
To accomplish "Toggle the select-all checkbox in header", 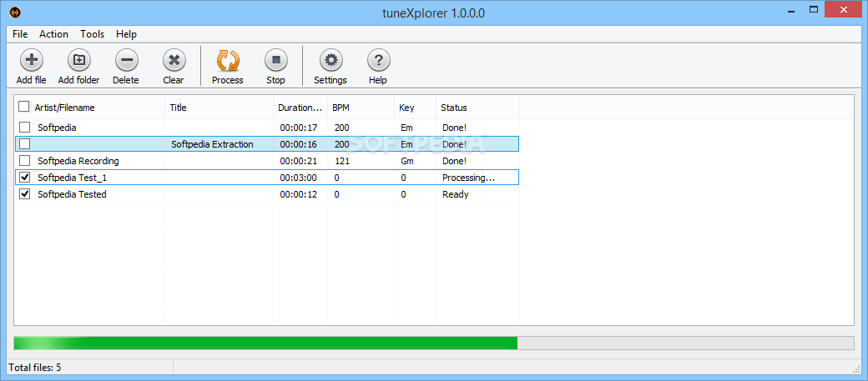I will tap(24, 106).
